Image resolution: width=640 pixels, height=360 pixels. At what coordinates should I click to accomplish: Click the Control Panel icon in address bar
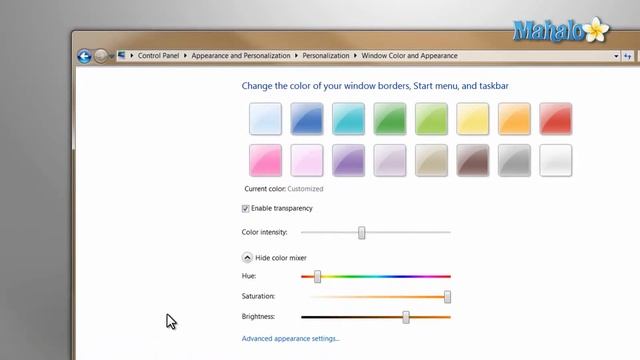click(122, 55)
